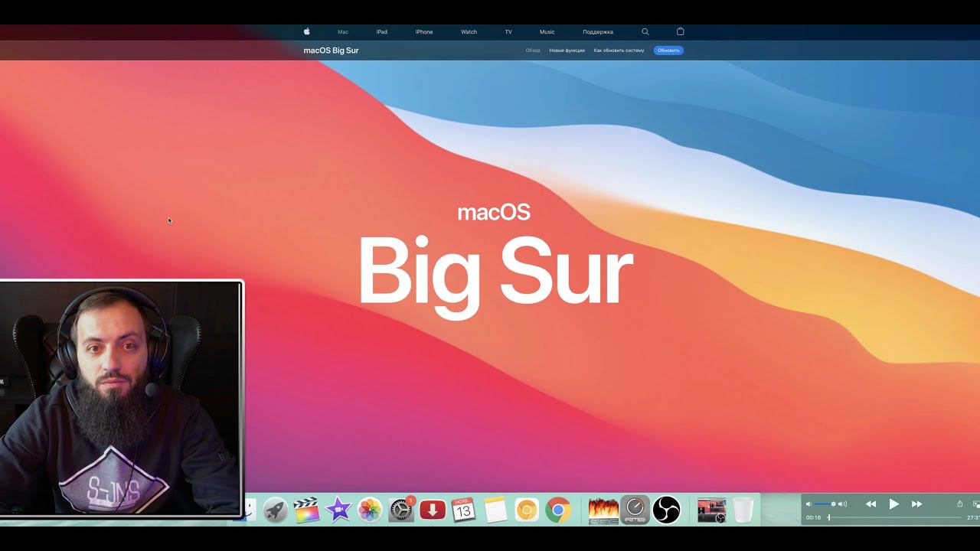This screenshot has height=551, width=980.
Task: Click the Apple logo in the site navigation
Action: coord(307,31)
